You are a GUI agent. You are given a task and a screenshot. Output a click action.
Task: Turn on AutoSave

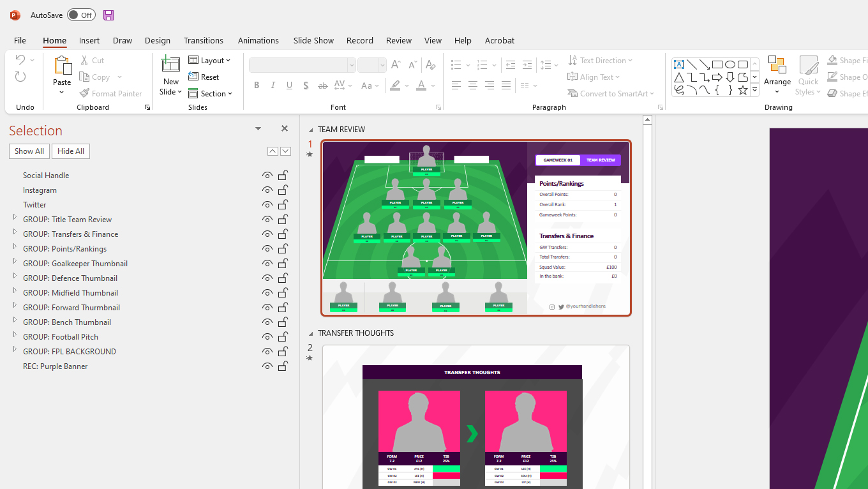pyautogui.click(x=81, y=14)
